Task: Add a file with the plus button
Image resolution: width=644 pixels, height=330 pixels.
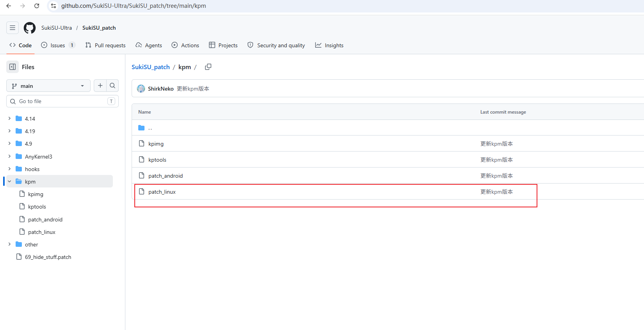Action: [x=100, y=86]
